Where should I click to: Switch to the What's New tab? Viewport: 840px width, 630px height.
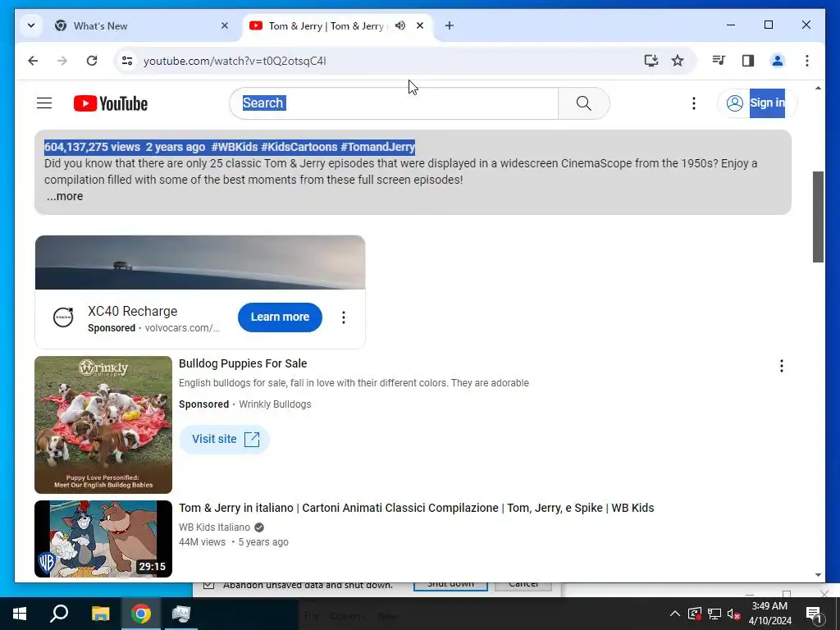coord(141,25)
